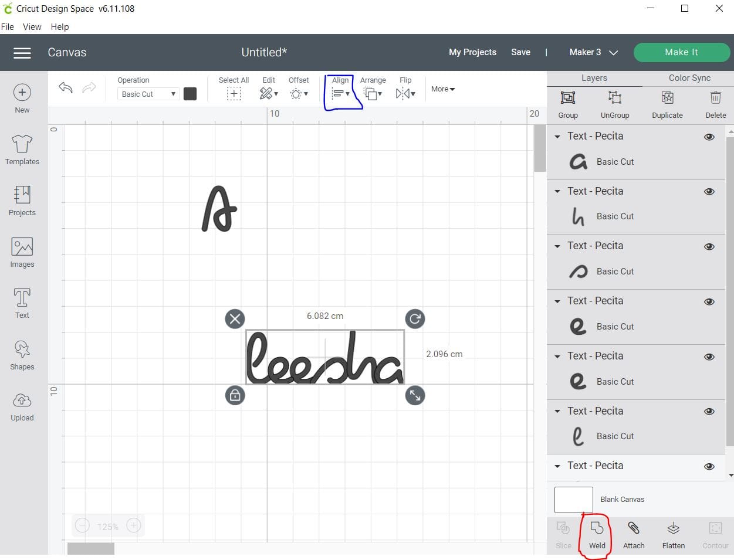This screenshot has height=560, width=734.
Task: Redo the last undone action
Action: (89, 88)
